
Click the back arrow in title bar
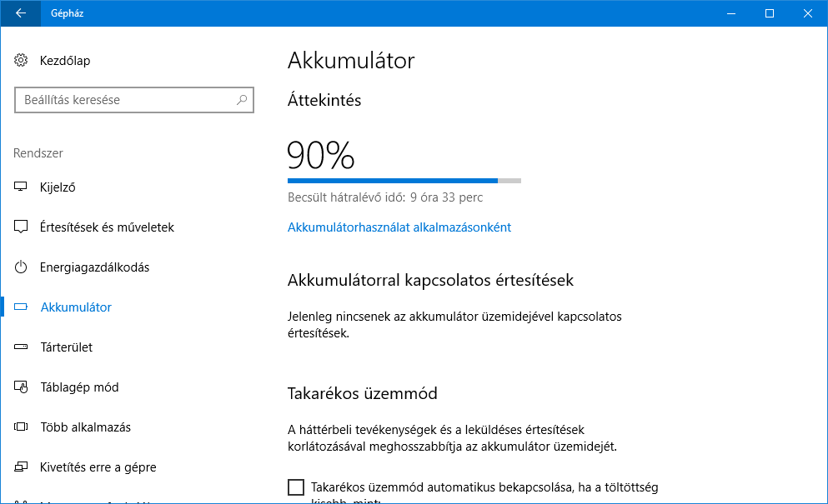tap(21, 13)
